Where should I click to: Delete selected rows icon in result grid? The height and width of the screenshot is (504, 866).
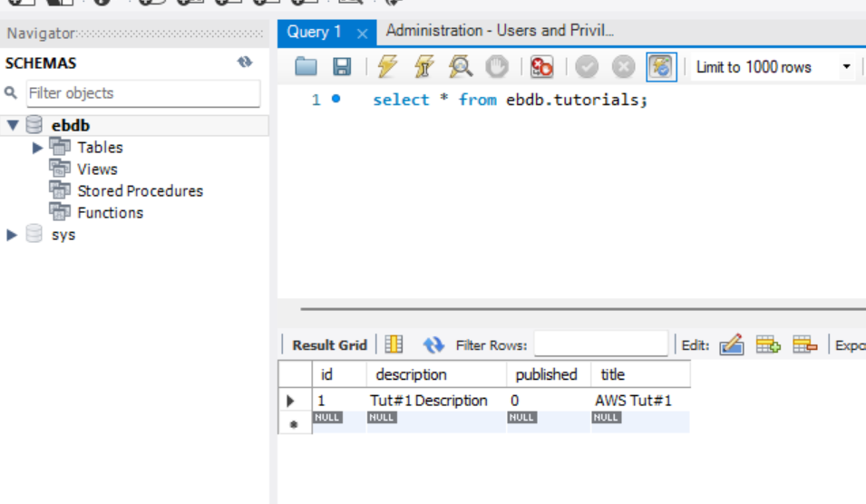804,344
